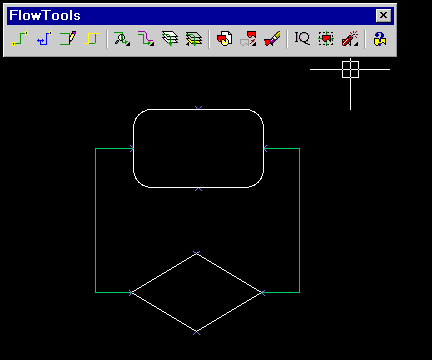The width and height of the screenshot is (432, 360).
Task: Select the white rounded rectangle shape
Action: (x=198, y=148)
